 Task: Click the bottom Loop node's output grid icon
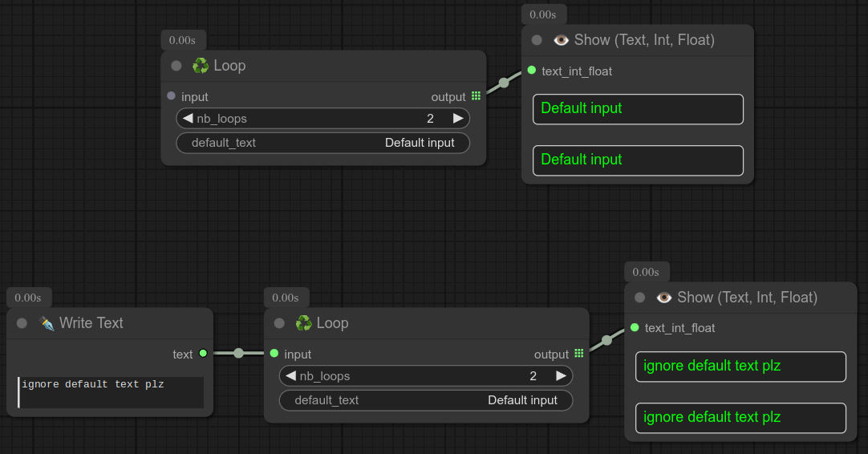pos(578,354)
